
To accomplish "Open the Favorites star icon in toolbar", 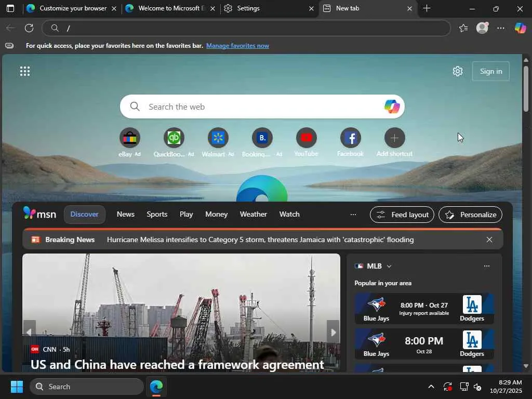I will [x=463, y=28].
